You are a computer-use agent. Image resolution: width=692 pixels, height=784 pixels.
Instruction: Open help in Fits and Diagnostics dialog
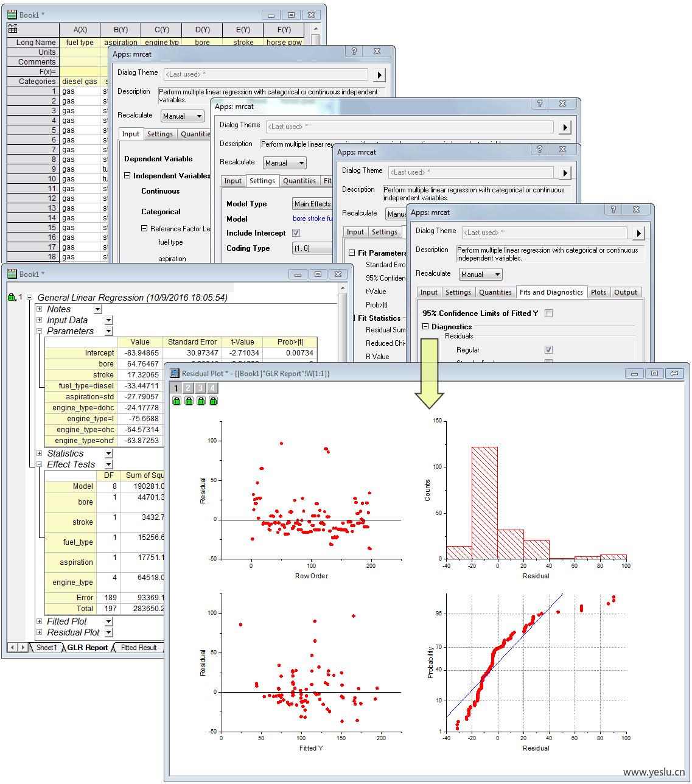(x=613, y=209)
